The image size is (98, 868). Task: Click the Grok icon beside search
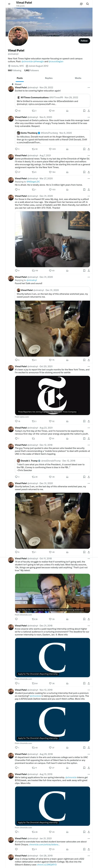[81, 4]
